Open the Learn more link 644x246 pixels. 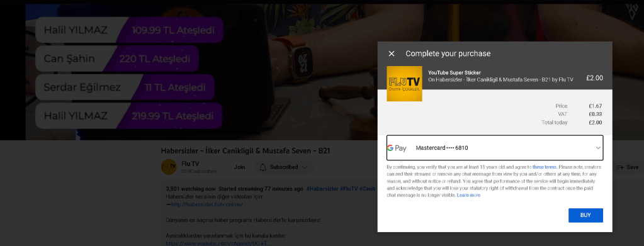(468, 195)
